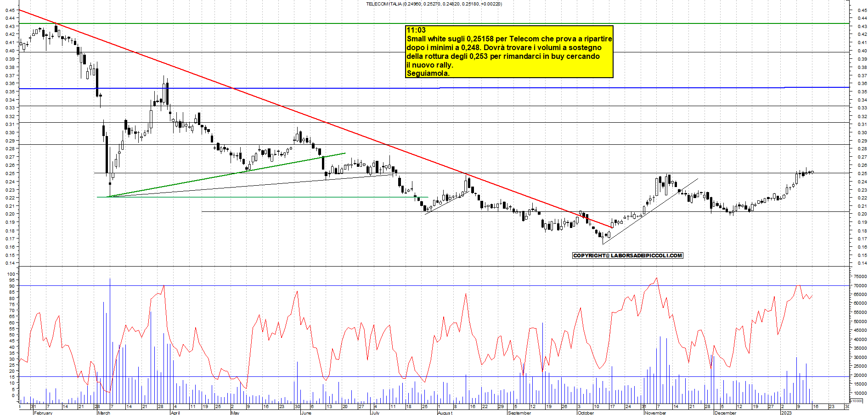The image size is (868, 415).
Task: Click the November month label
Action: point(655,413)
